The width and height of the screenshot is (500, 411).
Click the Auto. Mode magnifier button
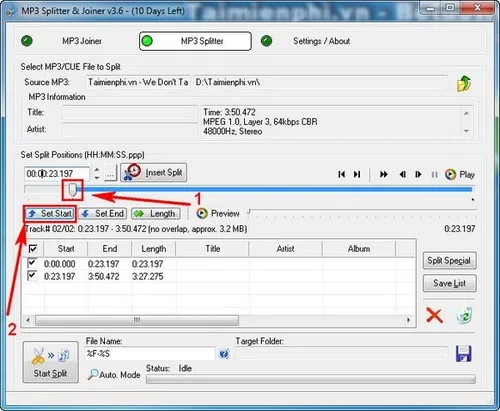pos(114,375)
